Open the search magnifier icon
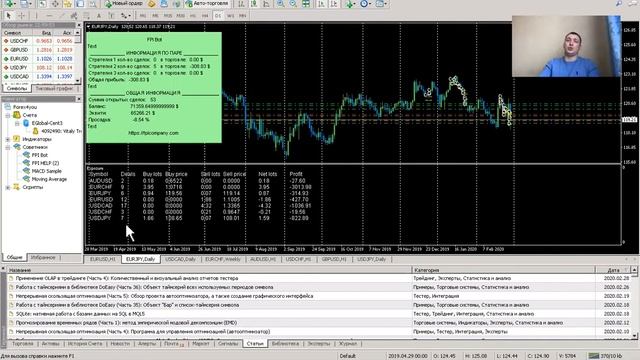 (619, 4)
